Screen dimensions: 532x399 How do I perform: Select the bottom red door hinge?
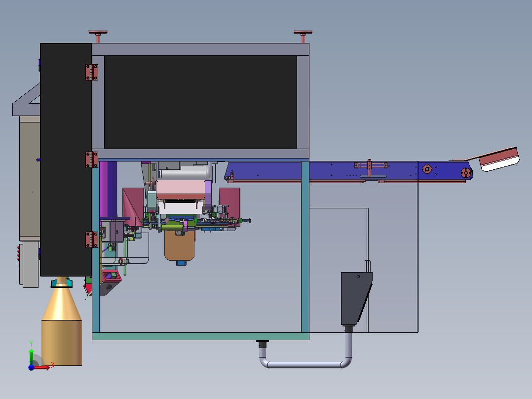coord(92,239)
